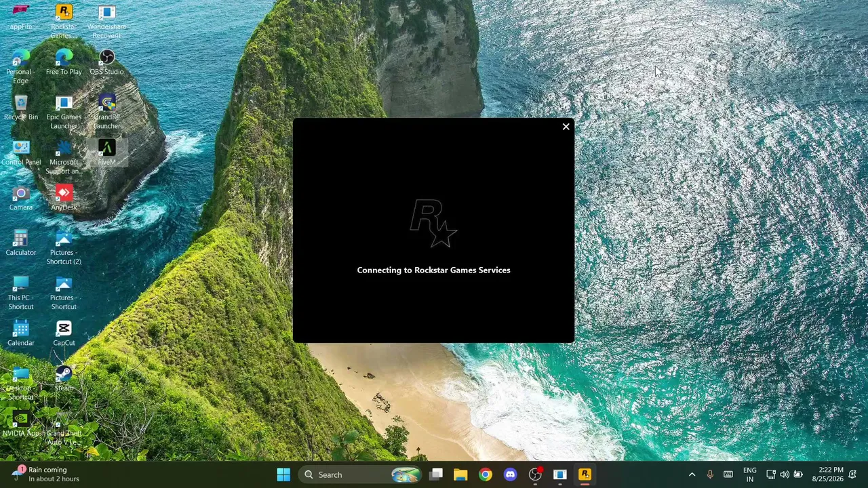Select the Camera desktop shortcut

click(21, 198)
